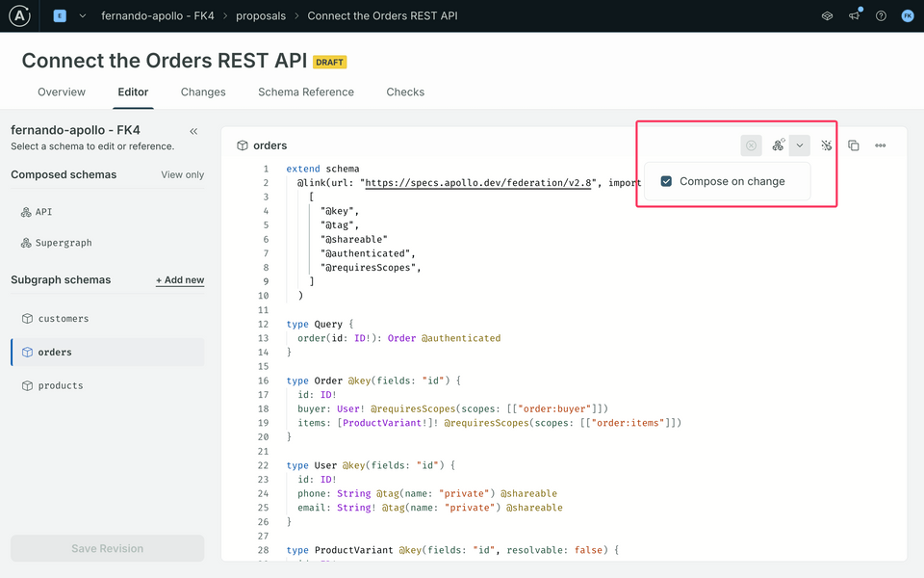This screenshot has width=924, height=578.
Task: Click the '"@requiresScopes",' import line
Action: click(372, 268)
